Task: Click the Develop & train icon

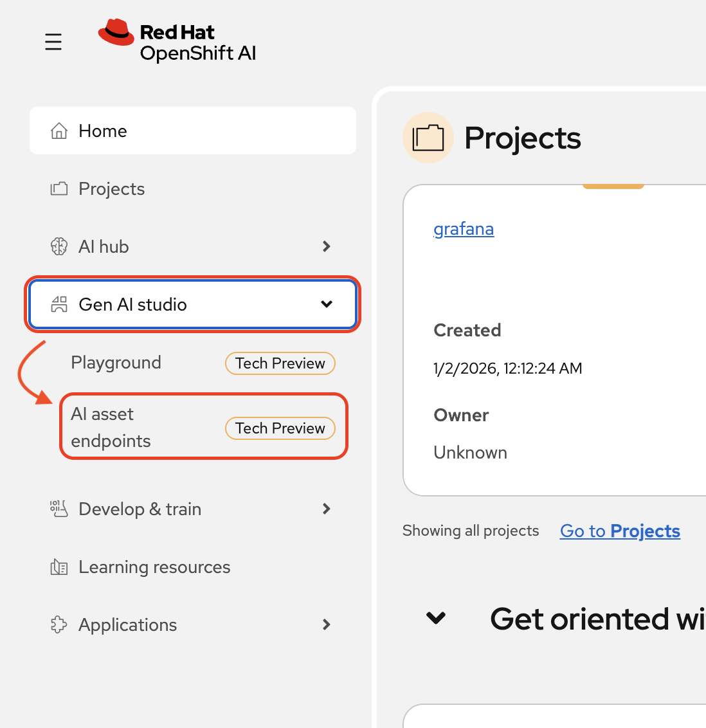Action: click(x=59, y=509)
